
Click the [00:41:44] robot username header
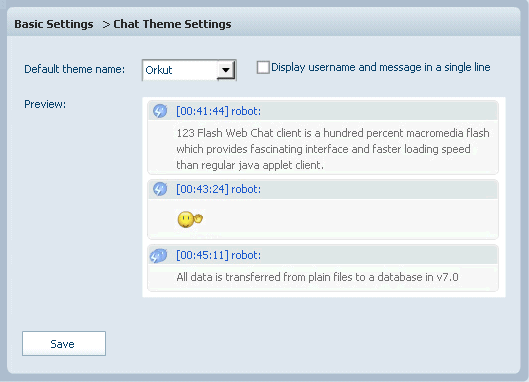[218, 111]
